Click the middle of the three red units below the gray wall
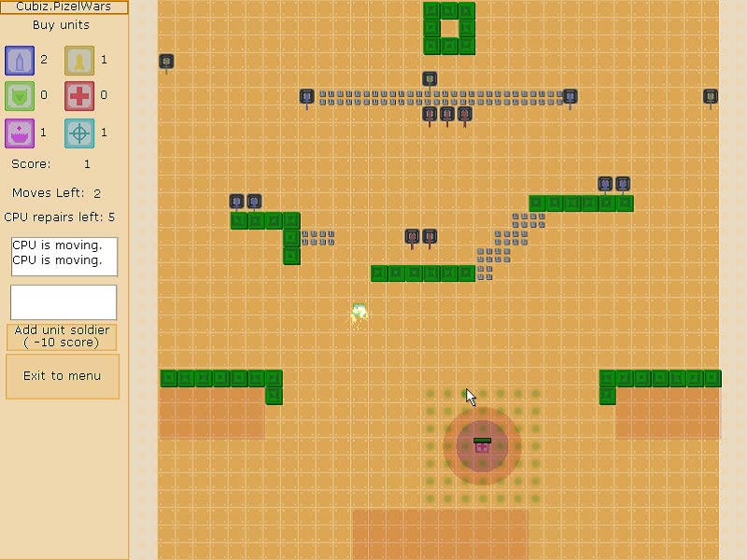Image resolution: width=747 pixels, height=560 pixels. point(447,115)
